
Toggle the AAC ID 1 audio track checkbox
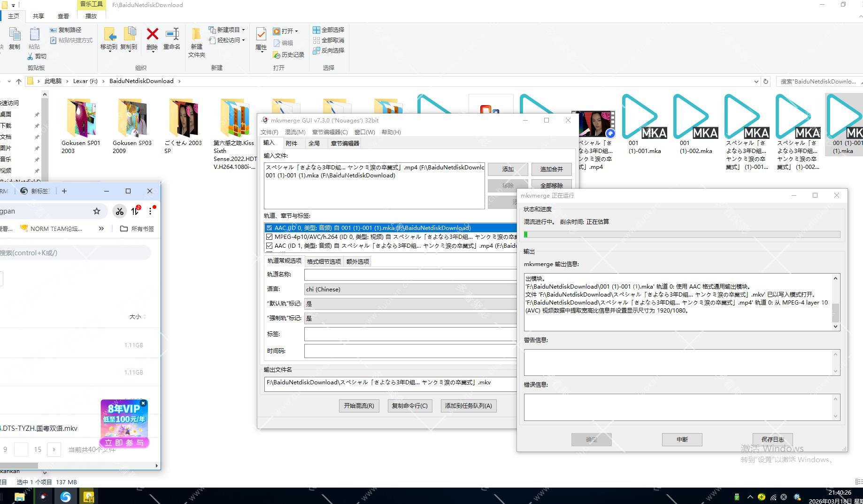(269, 246)
